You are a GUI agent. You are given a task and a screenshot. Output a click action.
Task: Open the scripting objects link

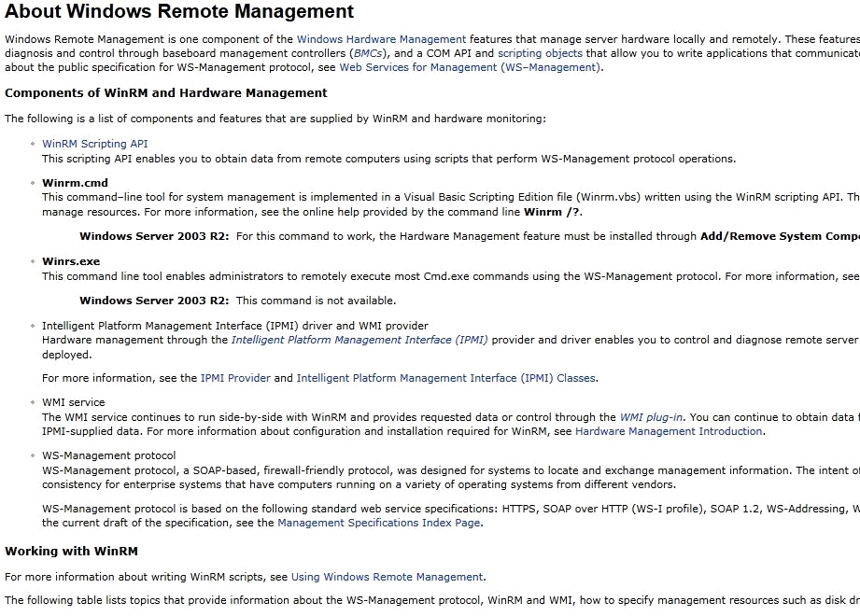540,54
